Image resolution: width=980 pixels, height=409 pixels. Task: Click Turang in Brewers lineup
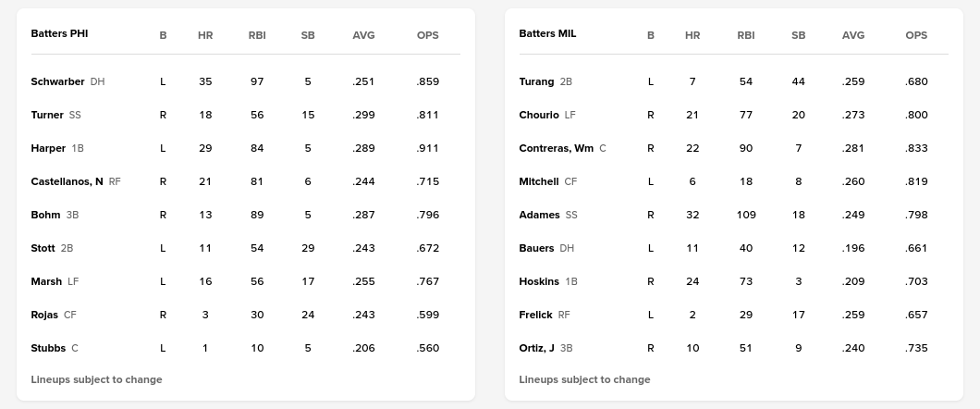tap(536, 81)
